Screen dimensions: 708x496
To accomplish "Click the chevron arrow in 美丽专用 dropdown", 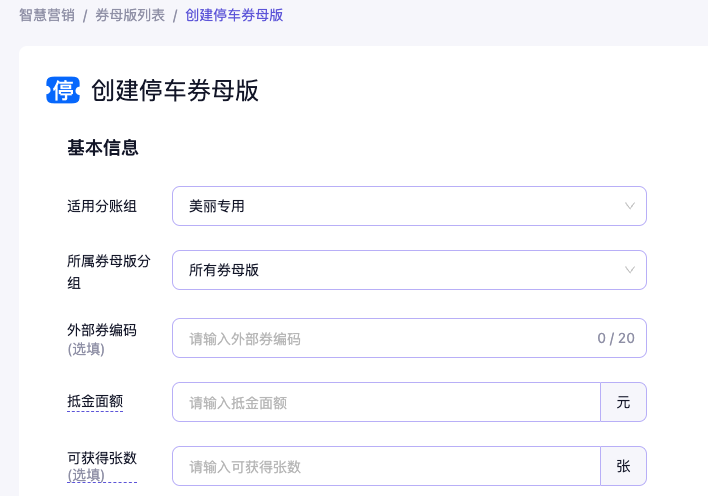I will click(x=629, y=206).
